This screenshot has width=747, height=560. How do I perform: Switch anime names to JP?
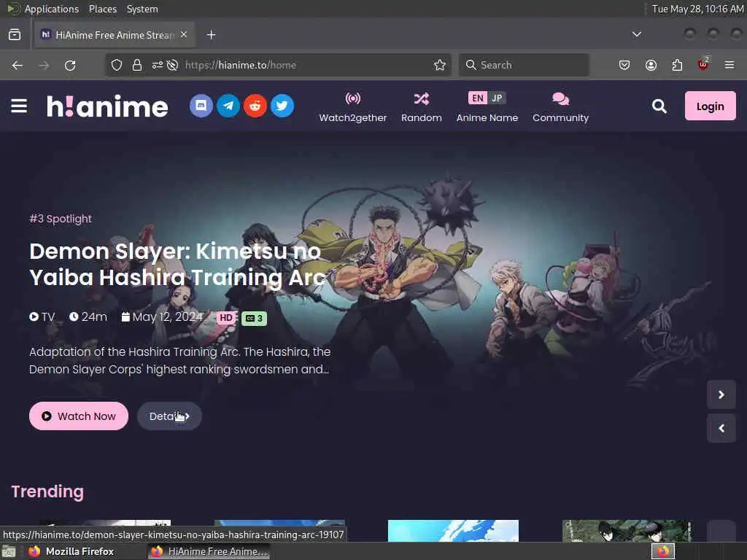click(497, 98)
